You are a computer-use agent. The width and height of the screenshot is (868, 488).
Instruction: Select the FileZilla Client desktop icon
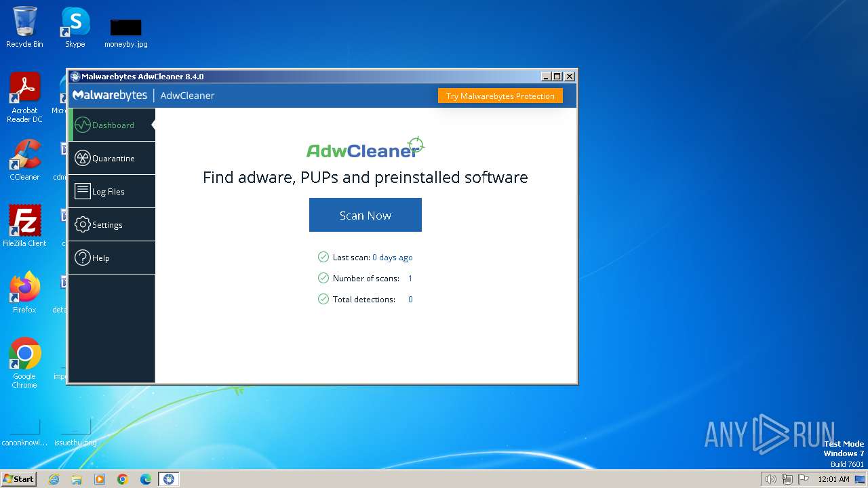(x=24, y=226)
